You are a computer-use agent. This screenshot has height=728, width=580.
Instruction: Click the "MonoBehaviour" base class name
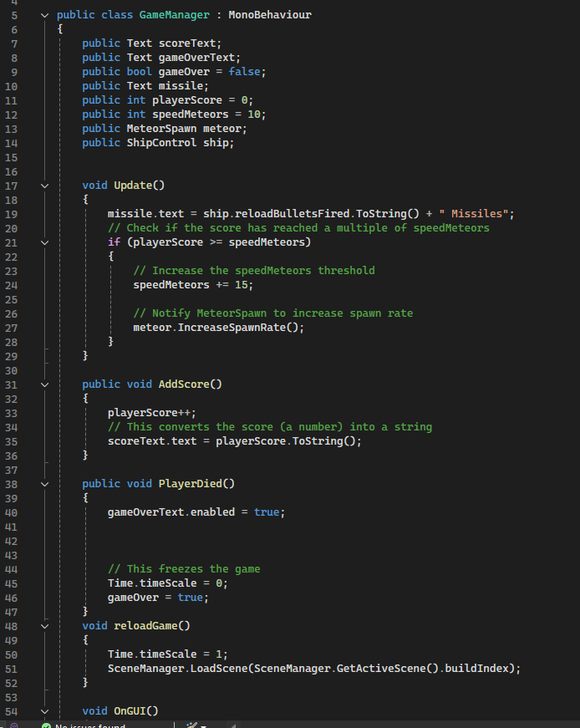(270, 15)
